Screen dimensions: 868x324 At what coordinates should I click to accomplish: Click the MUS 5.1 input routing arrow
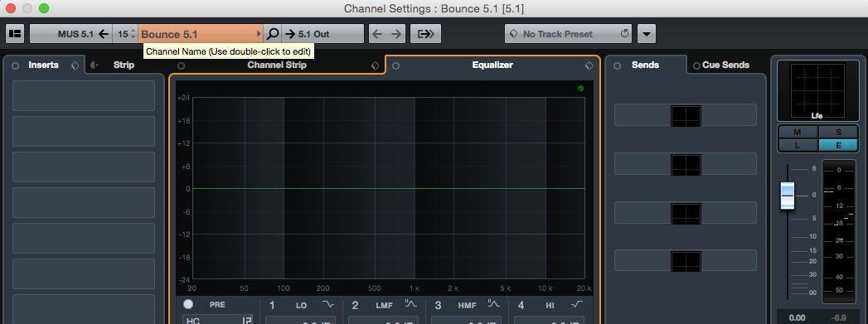[104, 34]
